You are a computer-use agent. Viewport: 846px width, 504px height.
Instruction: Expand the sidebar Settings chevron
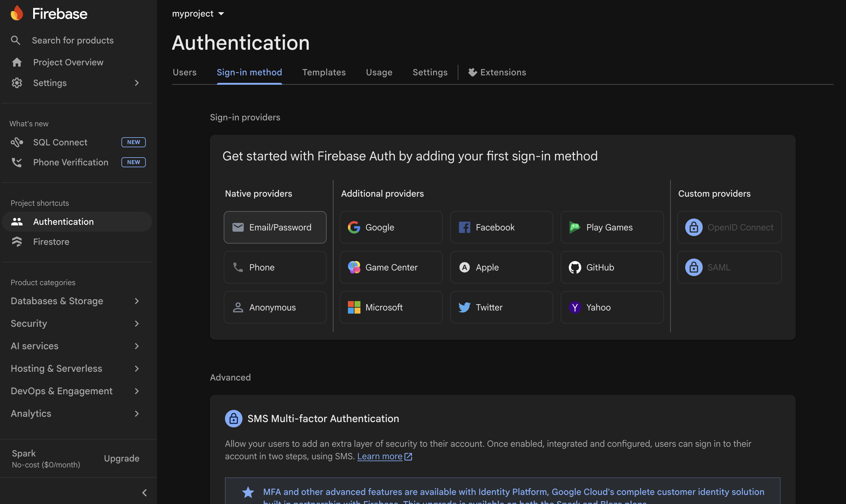(x=137, y=83)
